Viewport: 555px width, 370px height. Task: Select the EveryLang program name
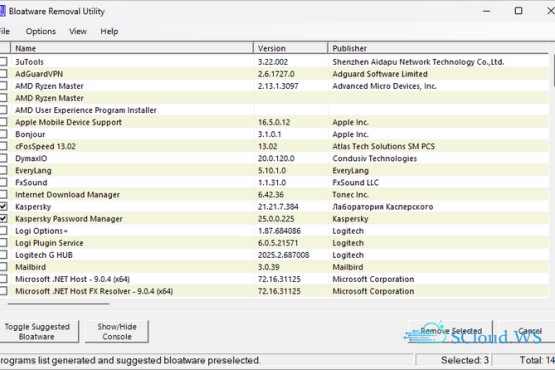click(x=33, y=170)
